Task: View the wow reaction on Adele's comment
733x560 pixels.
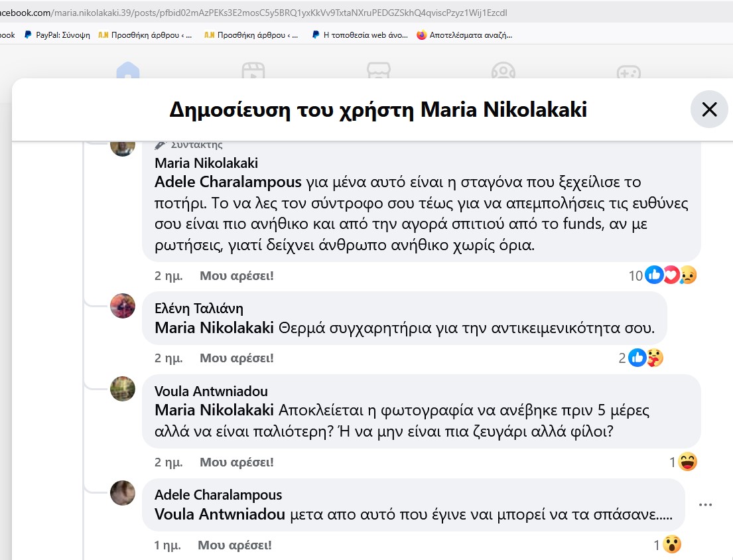Action: pyautogui.click(x=667, y=545)
